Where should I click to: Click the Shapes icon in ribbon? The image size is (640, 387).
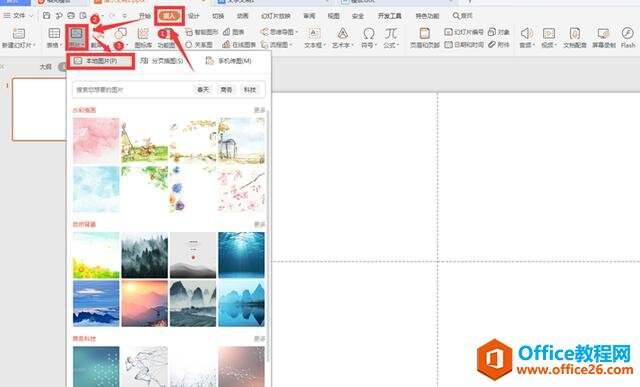pos(120,33)
